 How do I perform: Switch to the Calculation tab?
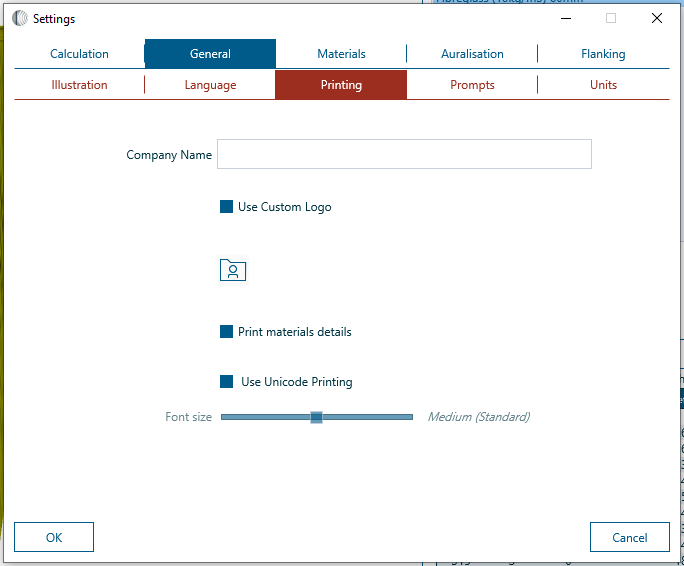click(x=79, y=54)
